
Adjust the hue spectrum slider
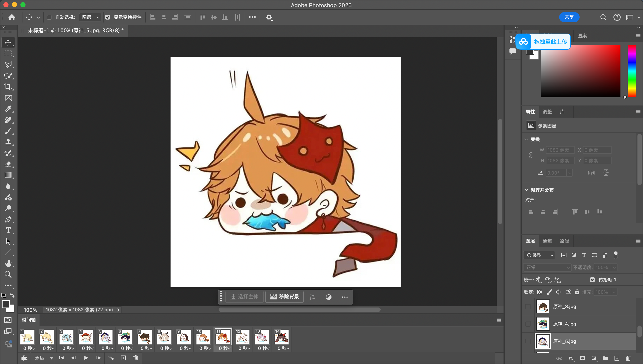coord(631,71)
